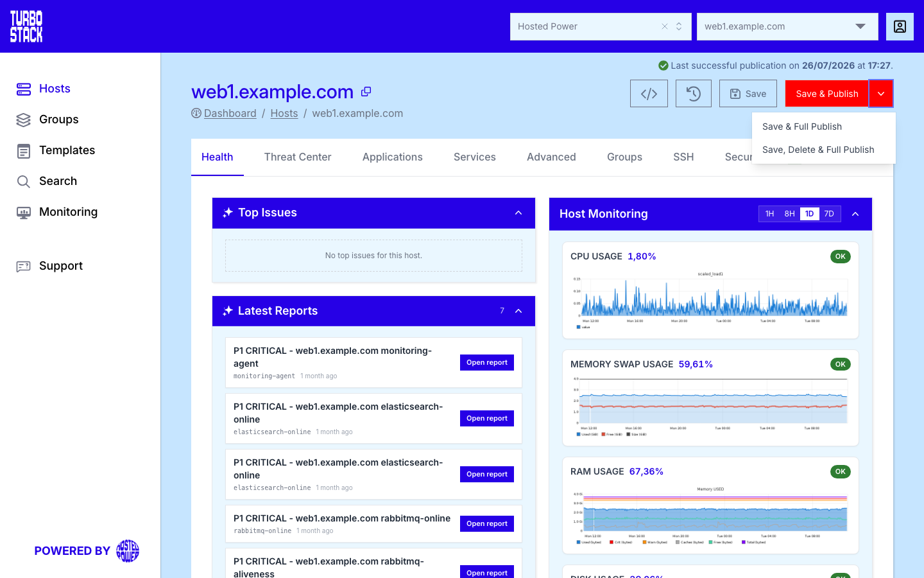The height and width of the screenshot is (578, 924).
Task: Select the 1D time range
Action: [809, 214]
